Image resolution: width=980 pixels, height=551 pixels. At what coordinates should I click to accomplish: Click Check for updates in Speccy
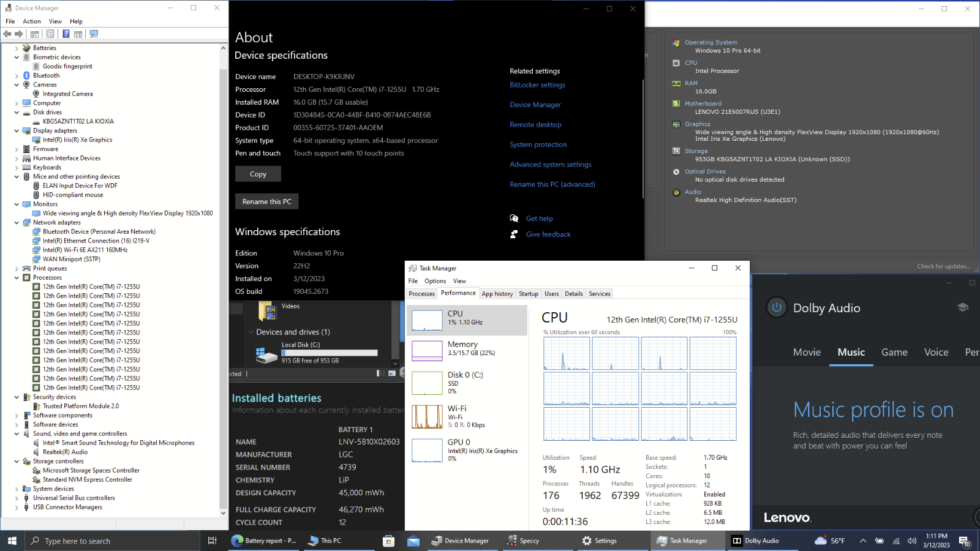click(x=944, y=266)
